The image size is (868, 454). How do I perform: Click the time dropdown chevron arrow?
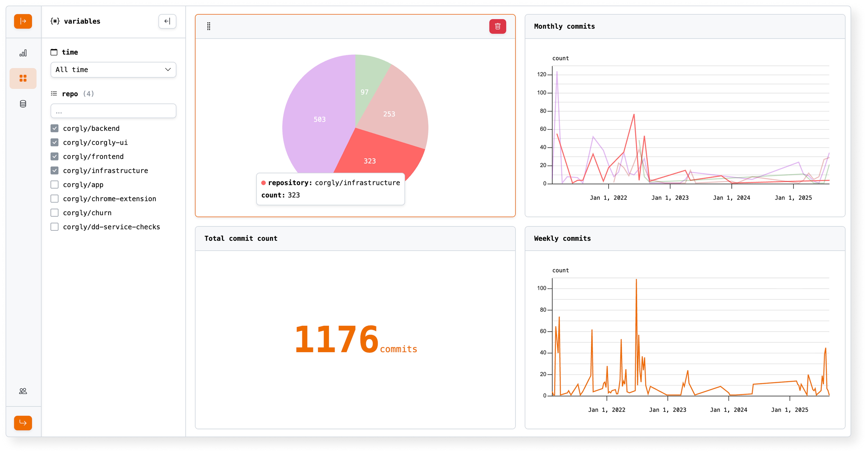click(168, 69)
